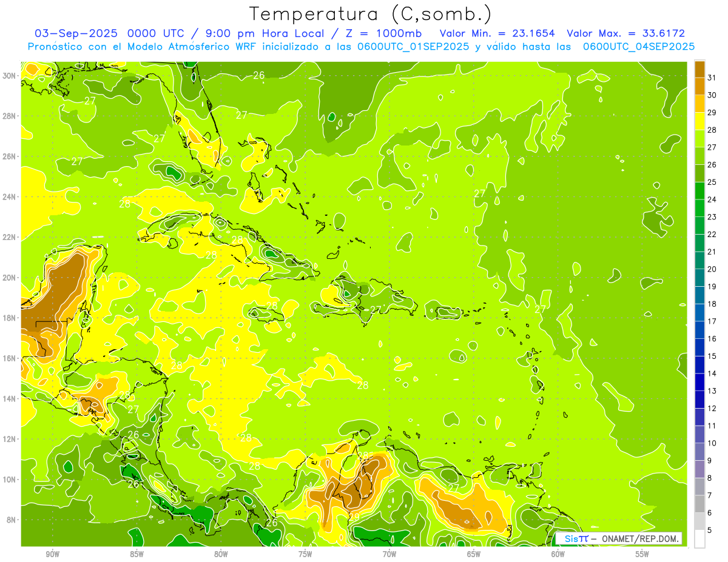Click the longitude label '70W'

click(x=390, y=554)
